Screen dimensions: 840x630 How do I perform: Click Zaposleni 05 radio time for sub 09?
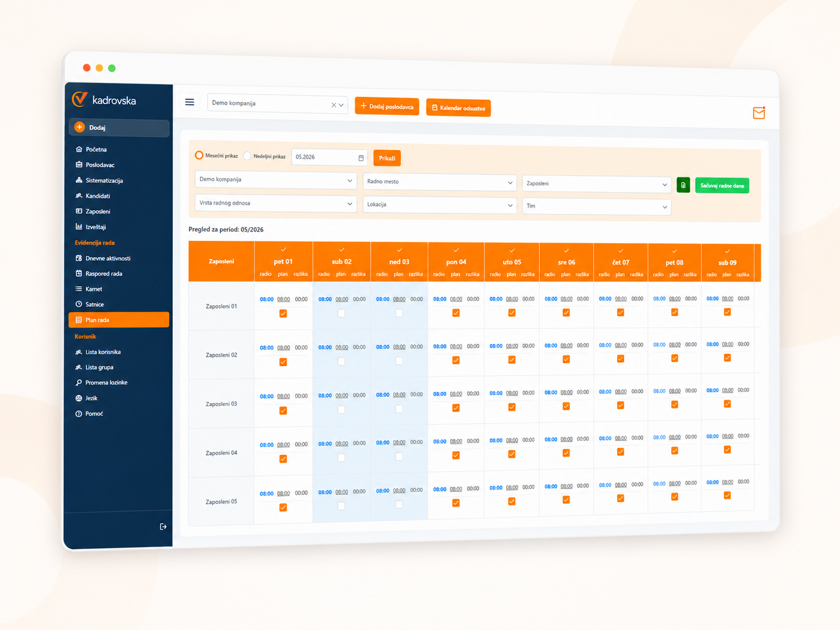pos(712,482)
